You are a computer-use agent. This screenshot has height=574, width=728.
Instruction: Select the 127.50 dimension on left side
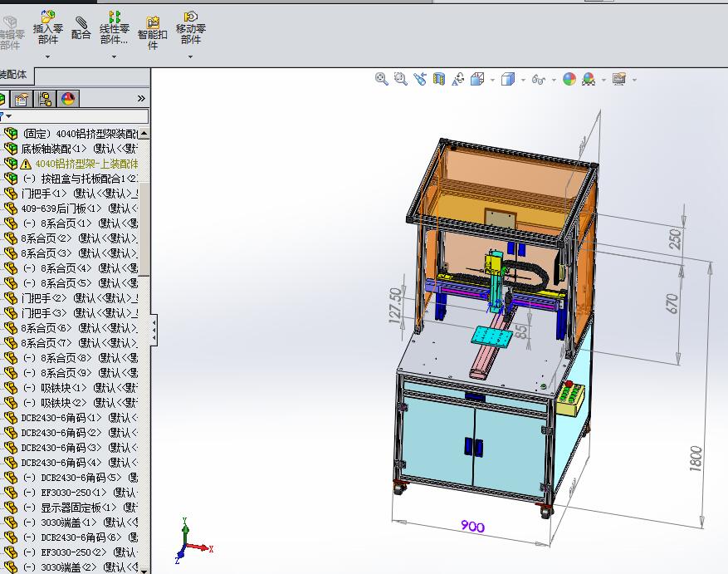394,306
